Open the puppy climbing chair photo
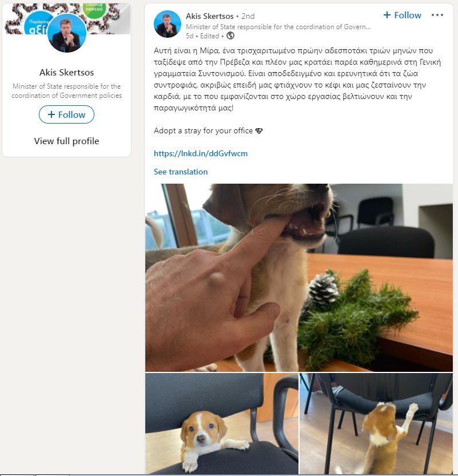 [376, 423]
